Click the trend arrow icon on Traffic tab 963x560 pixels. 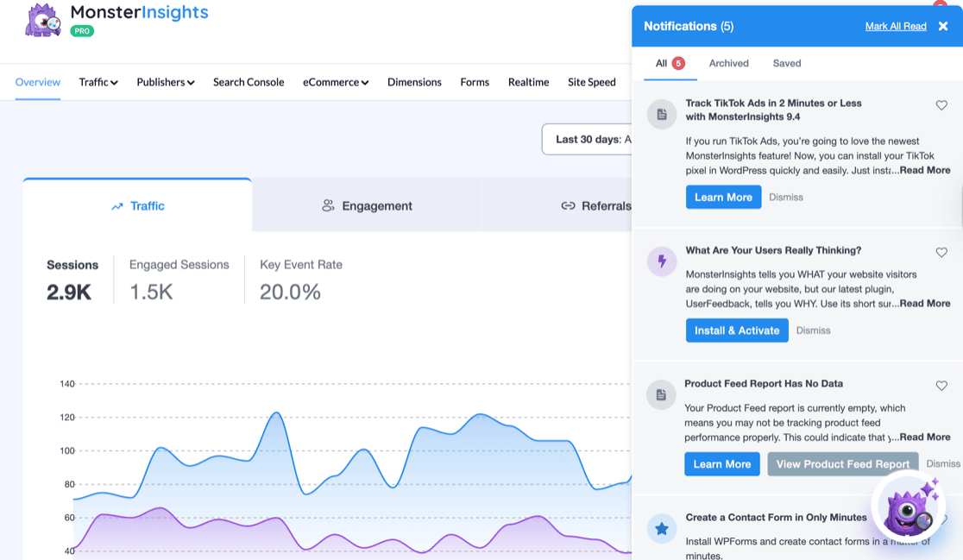[117, 206]
